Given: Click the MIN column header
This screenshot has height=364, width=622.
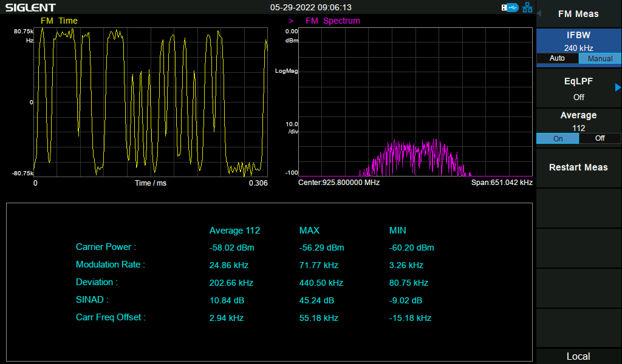Looking at the screenshot, I should 398,231.
